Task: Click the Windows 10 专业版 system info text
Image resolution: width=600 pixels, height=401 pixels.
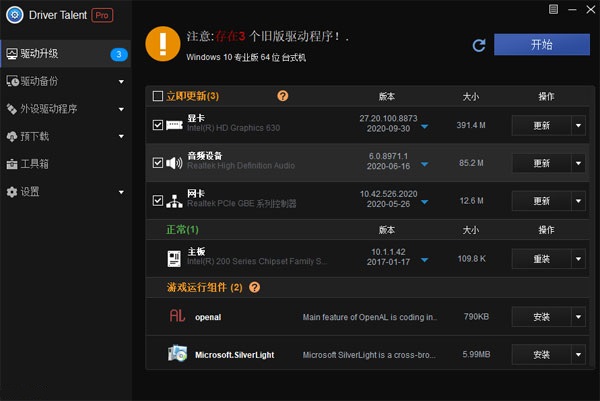Action: point(246,57)
